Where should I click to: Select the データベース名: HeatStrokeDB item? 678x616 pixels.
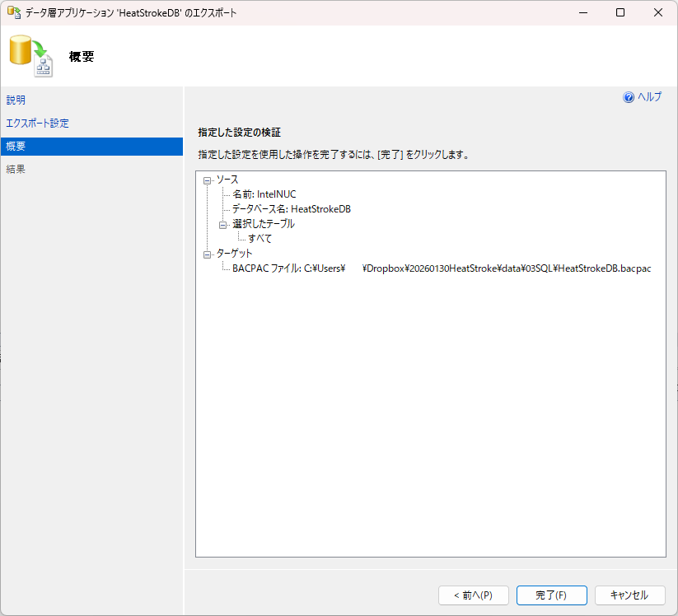(x=291, y=209)
